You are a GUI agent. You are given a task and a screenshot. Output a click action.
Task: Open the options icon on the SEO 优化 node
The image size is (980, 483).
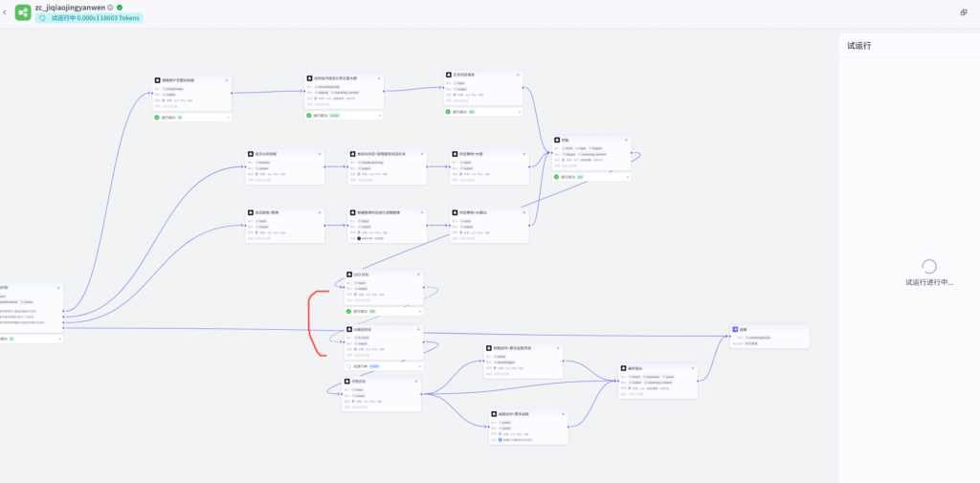(x=416, y=274)
